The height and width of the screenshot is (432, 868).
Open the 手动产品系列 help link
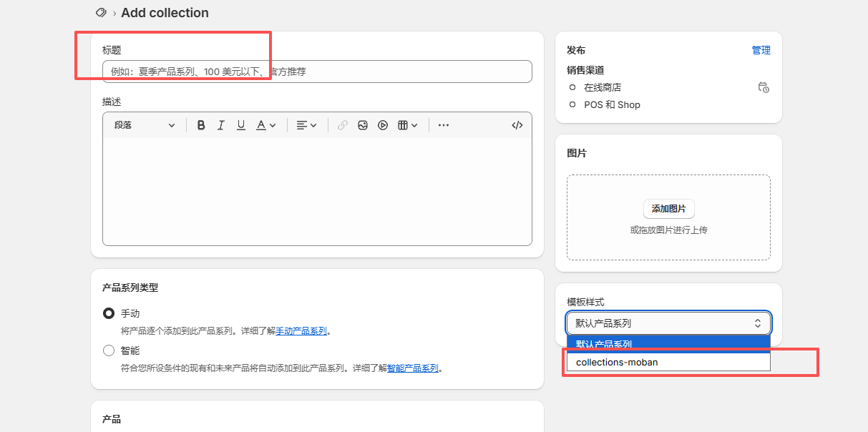point(301,331)
